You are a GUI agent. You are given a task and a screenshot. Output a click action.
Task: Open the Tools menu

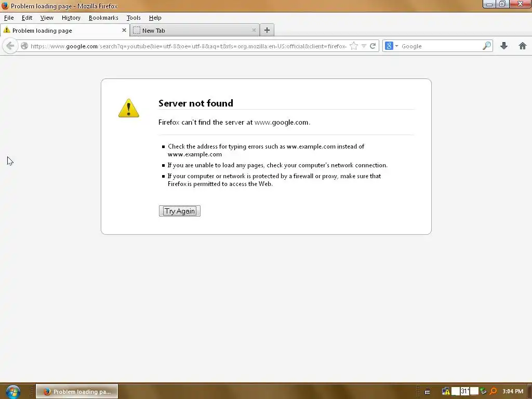tap(134, 18)
